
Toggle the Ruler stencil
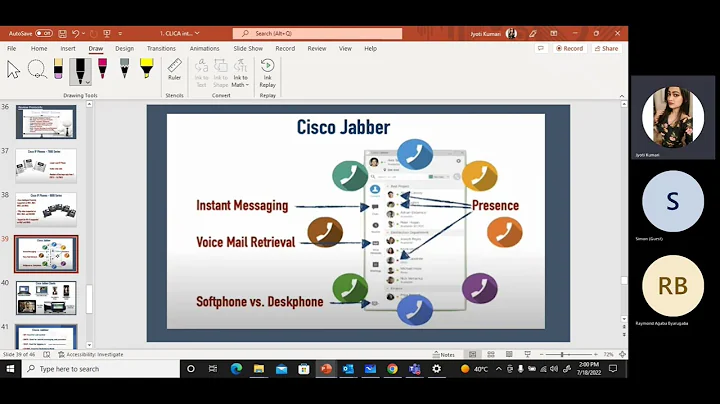[x=174, y=70]
